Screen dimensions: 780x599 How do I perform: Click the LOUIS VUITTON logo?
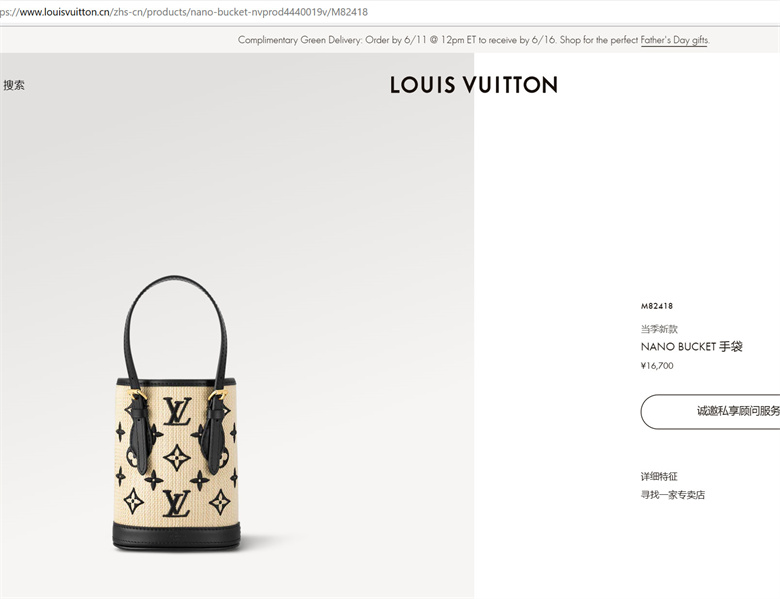point(474,85)
